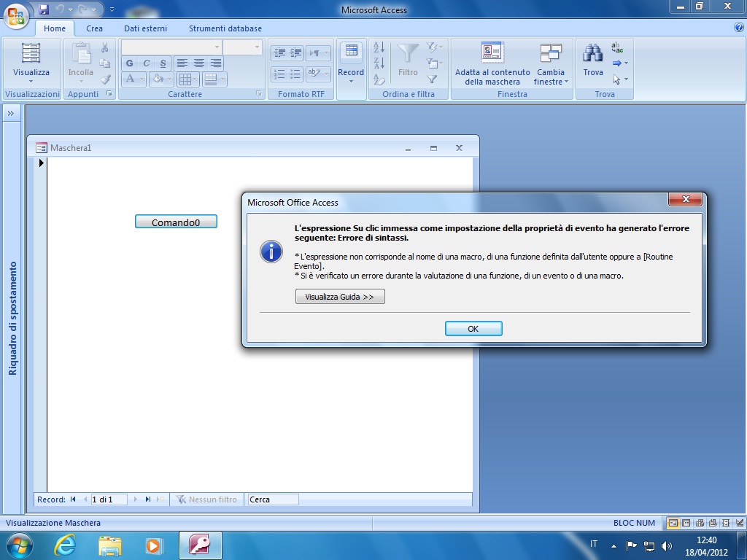Viewport: 747px width, 560px height.
Task: Clear all sorts eraser icon
Action: pos(379,79)
